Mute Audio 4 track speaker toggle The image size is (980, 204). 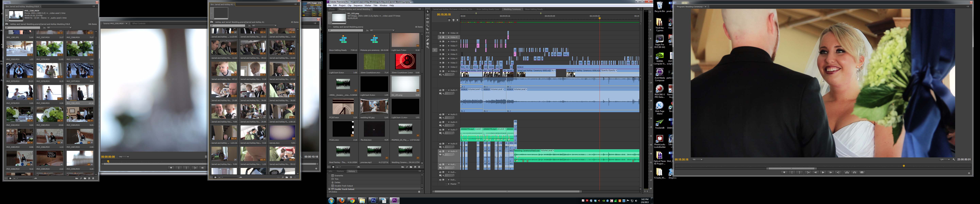pyautogui.click(x=440, y=90)
